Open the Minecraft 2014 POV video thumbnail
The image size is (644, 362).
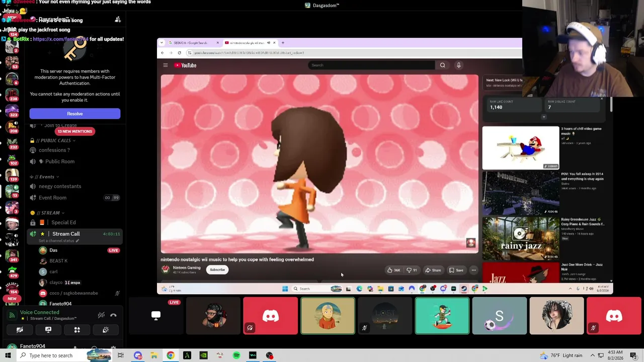[521, 193]
